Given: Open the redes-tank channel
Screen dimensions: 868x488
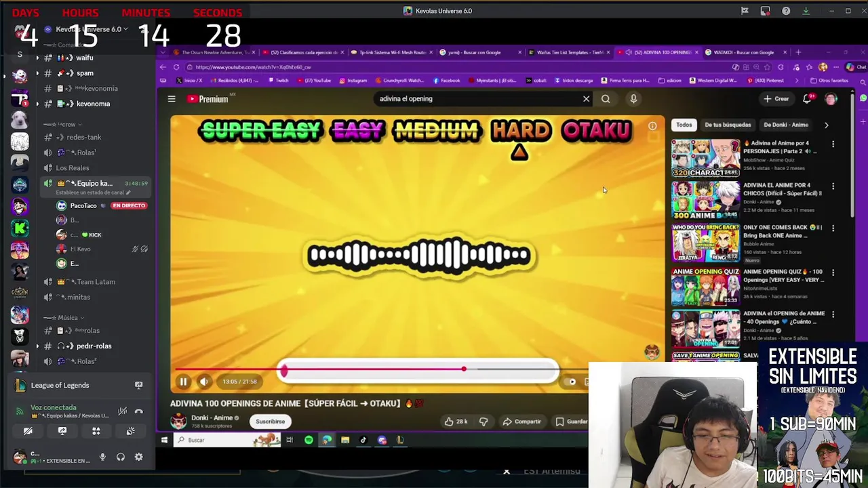Looking at the screenshot, I should 84,138.
